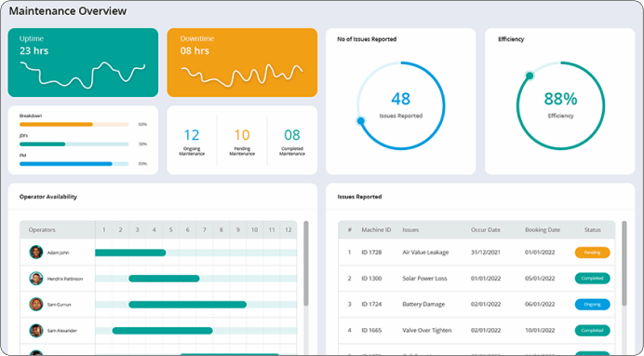Click the Booking Date column header
Image resolution: width=644 pixels, height=356 pixels.
click(543, 230)
